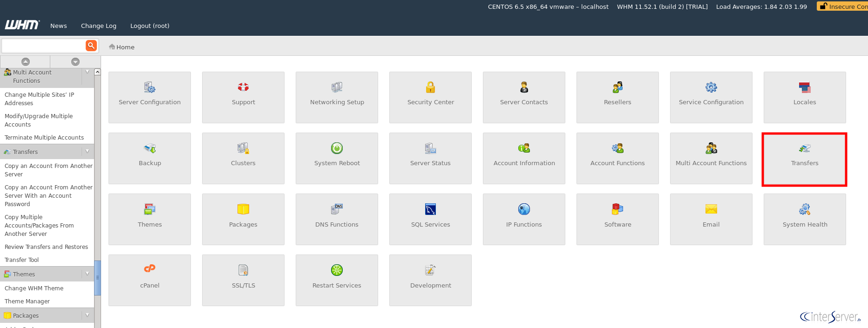This screenshot has width=868, height=328.
Task: Collapse the Transfers sidebar section
Action: click(87, 152)
